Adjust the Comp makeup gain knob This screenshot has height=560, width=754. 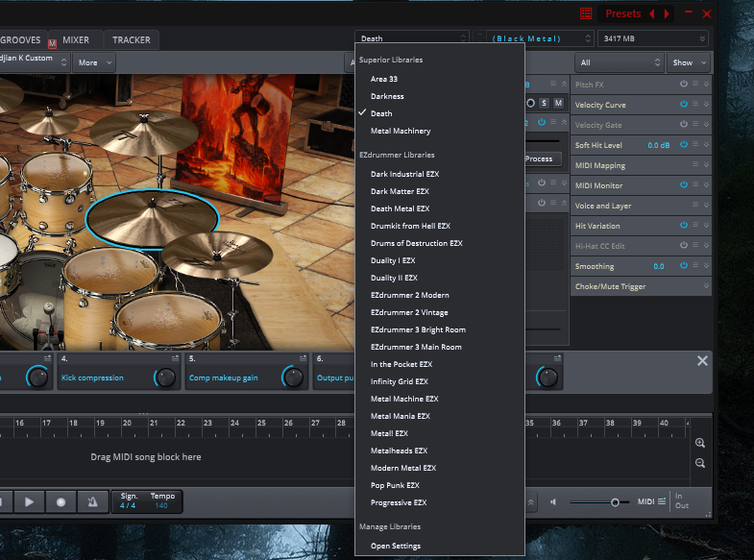point(293,377)
